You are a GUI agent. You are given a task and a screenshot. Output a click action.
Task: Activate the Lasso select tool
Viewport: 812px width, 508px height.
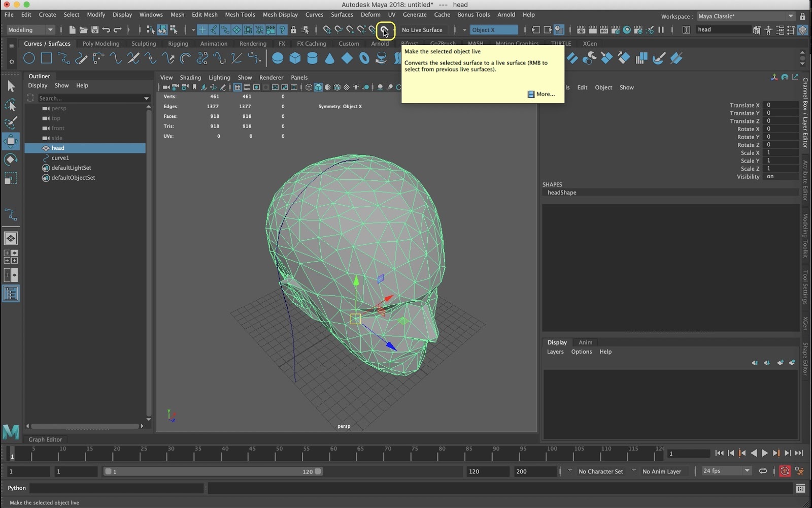pyautogui.click(x=11, y=105)
